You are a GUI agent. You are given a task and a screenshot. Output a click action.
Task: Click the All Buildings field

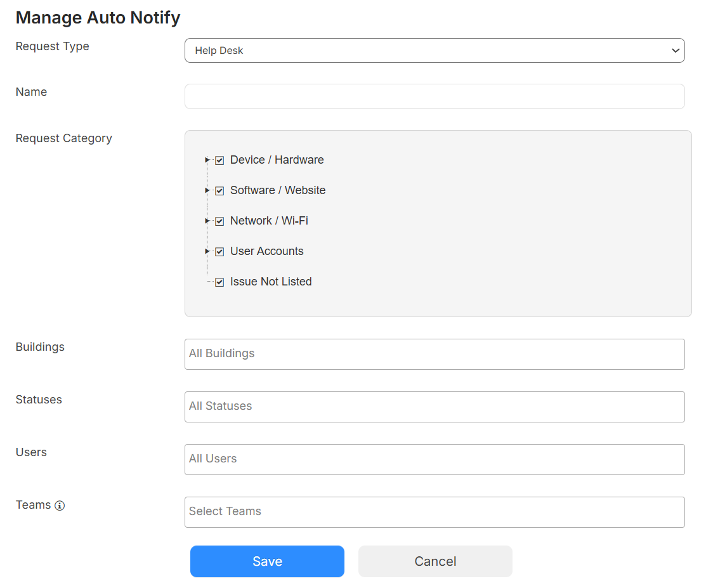pyautogui.click(x=435, y=354)
